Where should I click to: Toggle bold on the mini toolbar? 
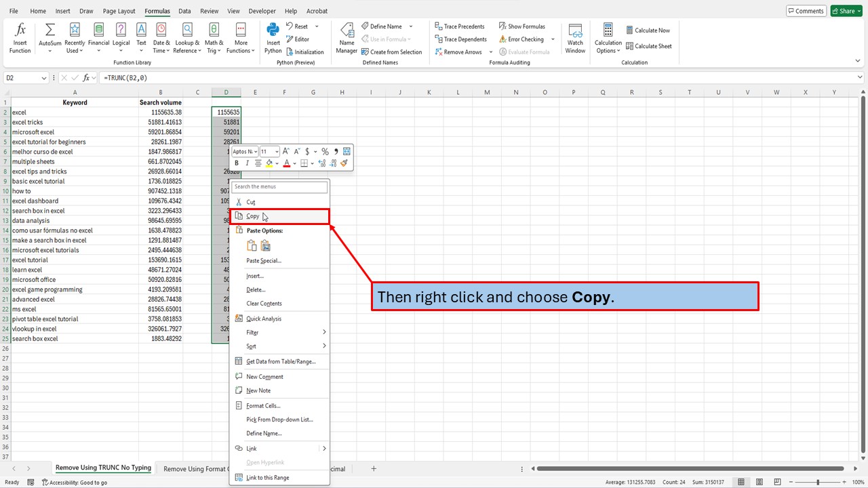pos(237,163)
